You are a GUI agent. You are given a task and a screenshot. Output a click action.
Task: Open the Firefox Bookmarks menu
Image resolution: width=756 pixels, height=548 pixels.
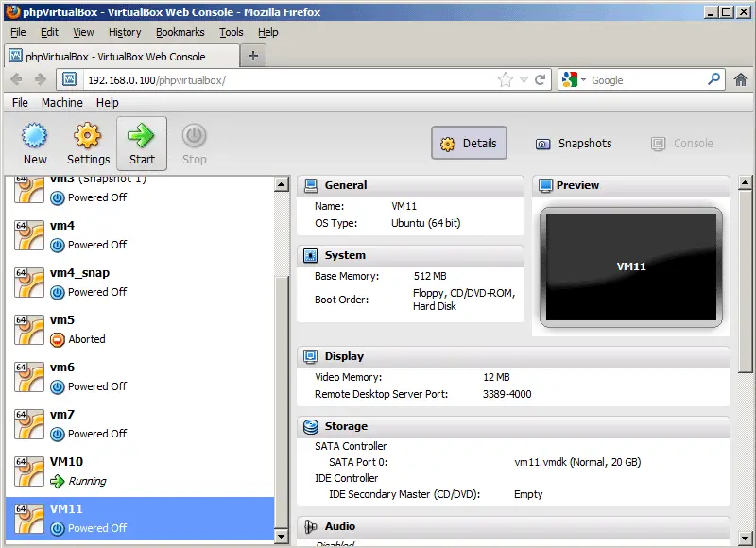pyautogui.click(x=180, y=32)
